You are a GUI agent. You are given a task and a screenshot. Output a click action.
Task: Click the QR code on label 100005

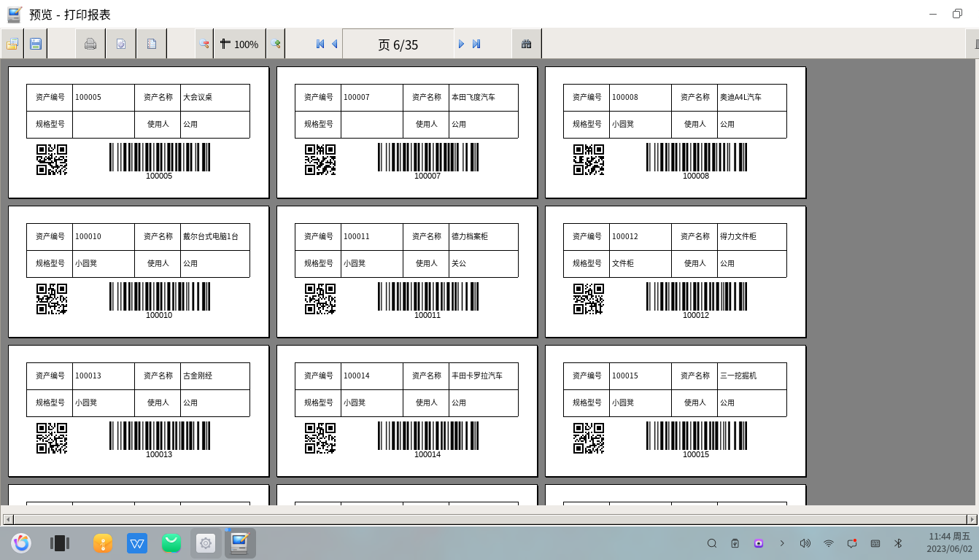point(52,160)
